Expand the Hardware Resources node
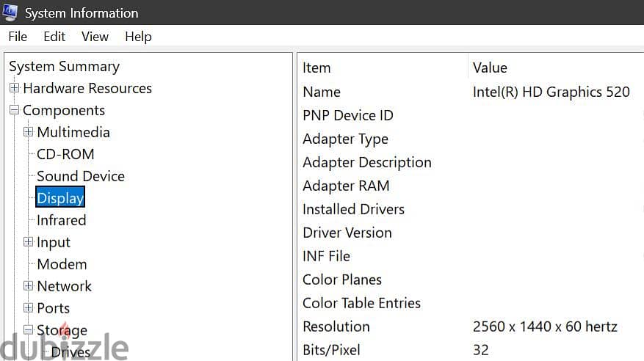644x361 pixels. 15,88
